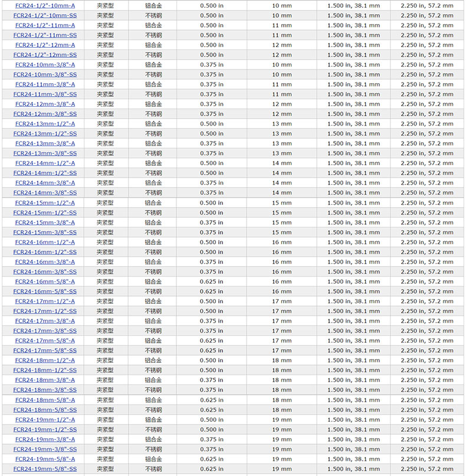Image resolution: width=466 pixels, height=476 pixels.
Task: Select the FCR24-10mm-3/8"-A link
Action: tap(45, 65)
